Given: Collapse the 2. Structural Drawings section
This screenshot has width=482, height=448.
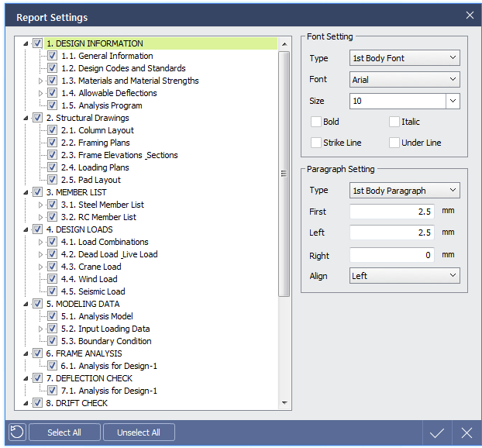Looking at the screenshot, I should [x=26, y=118].
